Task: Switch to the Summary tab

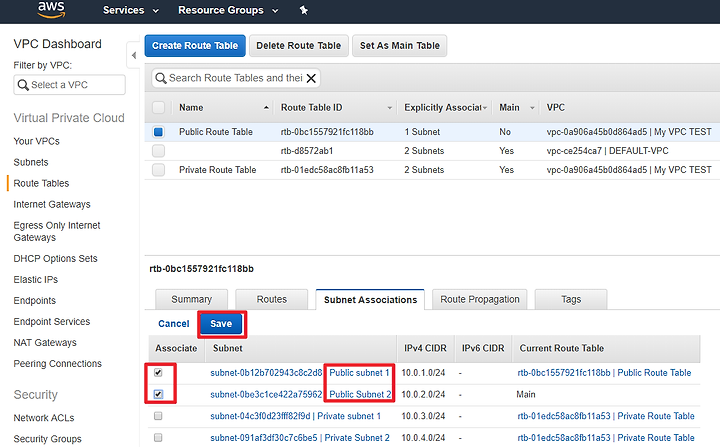Action: (191, 300)
